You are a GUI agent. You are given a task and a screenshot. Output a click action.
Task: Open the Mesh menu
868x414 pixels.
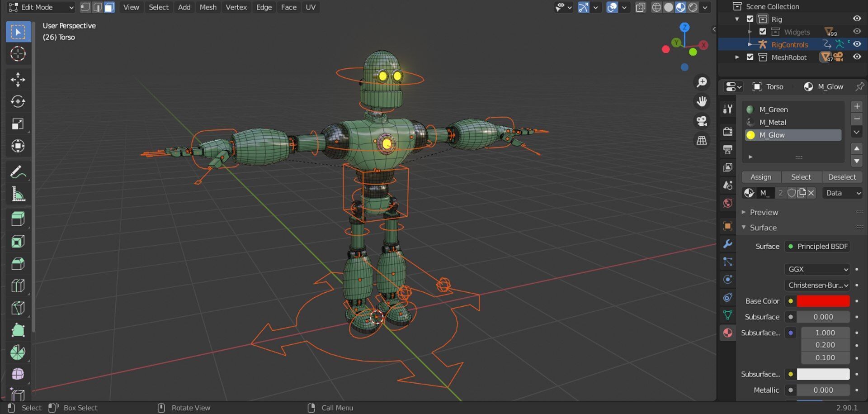pyautogui.click(x=208, y=7)
